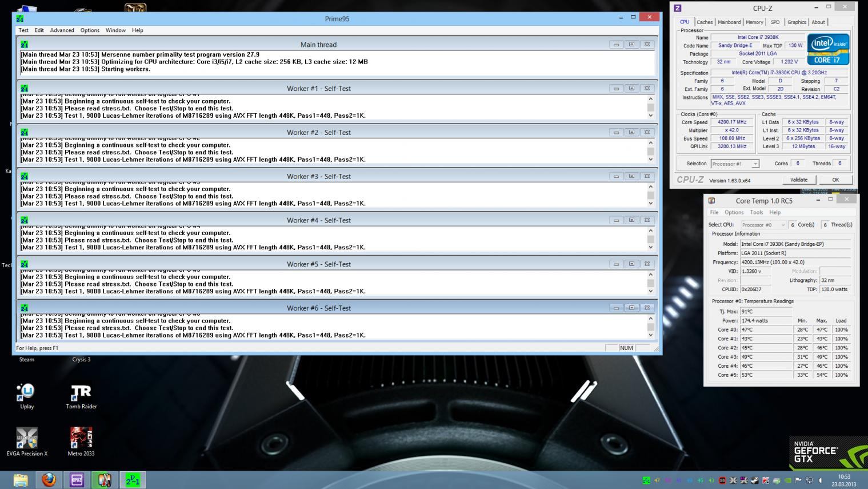Switch to the Caches tab in CPU-Z
Viewport: 868px width, 489px height.
[705, 22]
